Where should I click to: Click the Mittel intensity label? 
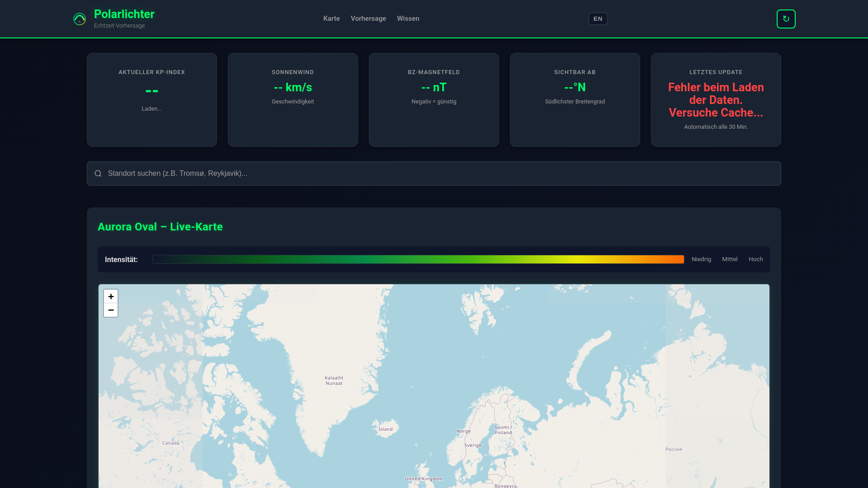(730, 259)
